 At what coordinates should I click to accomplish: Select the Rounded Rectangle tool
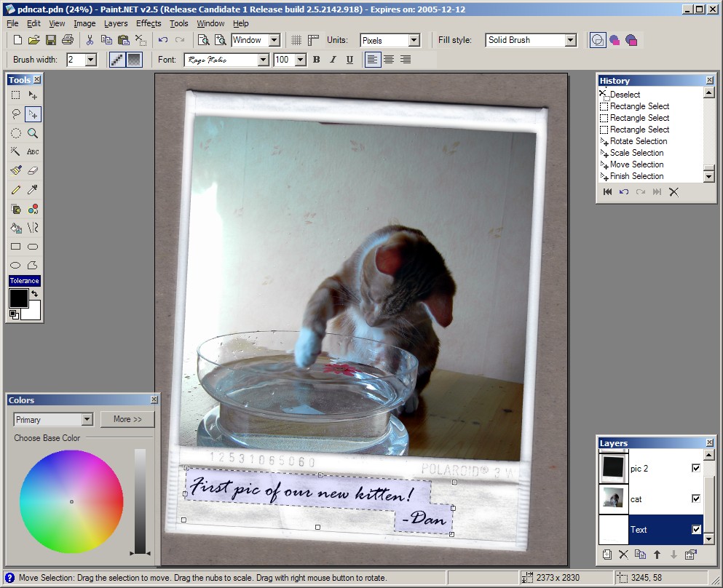[x=33, y=247]
